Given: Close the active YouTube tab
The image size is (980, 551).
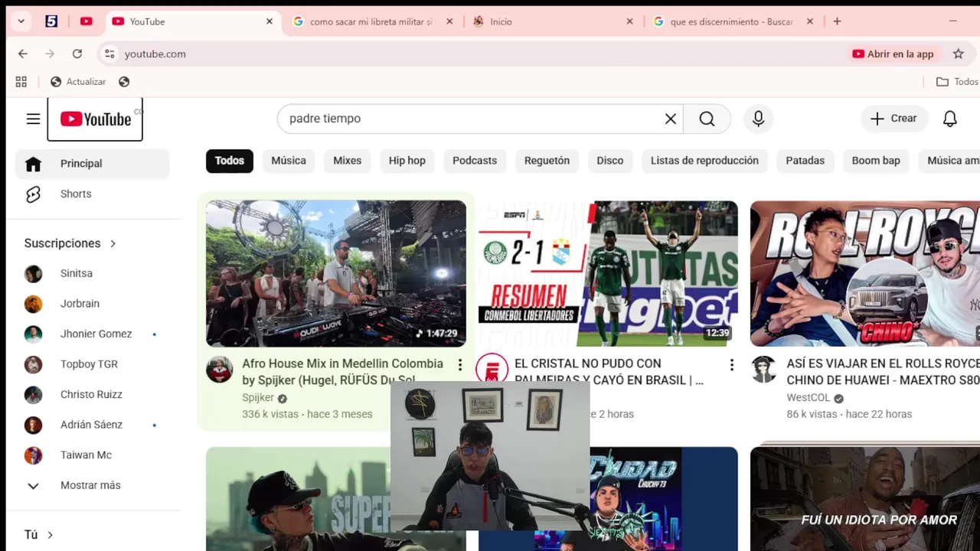Looking at the screenshot, I should click(269, 21).
